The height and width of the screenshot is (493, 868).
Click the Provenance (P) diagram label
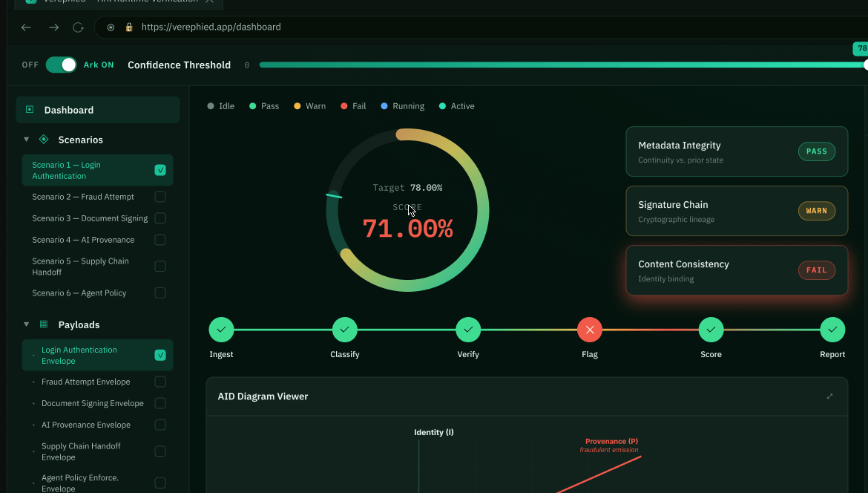click(x=612, y=442)
